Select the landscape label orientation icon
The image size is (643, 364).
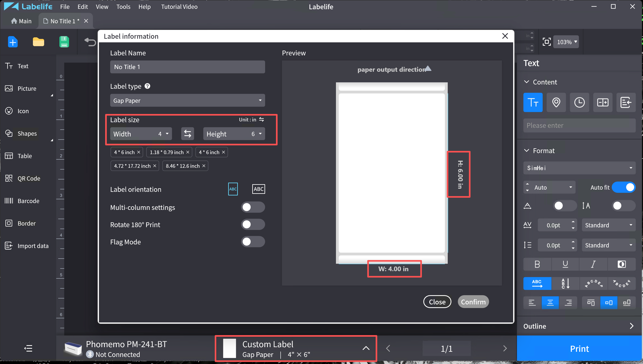258,189
